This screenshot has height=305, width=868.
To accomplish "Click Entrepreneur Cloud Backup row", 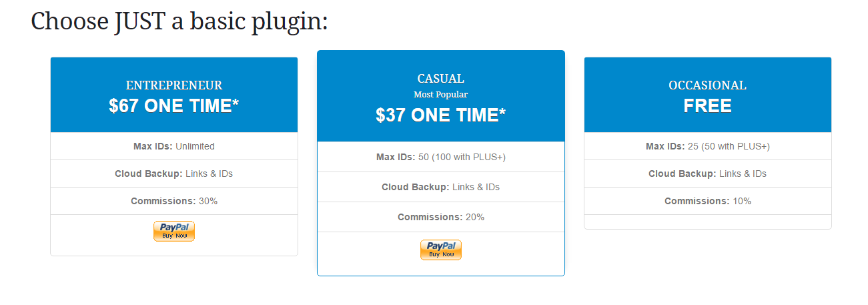I will (174, 174).
